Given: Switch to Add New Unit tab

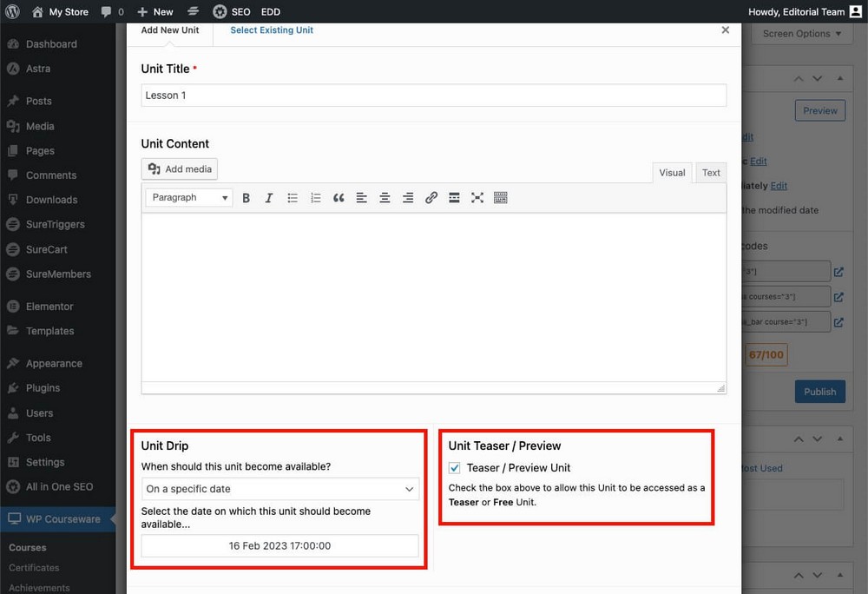Looking at the screenshot, I should click(169, 30).
